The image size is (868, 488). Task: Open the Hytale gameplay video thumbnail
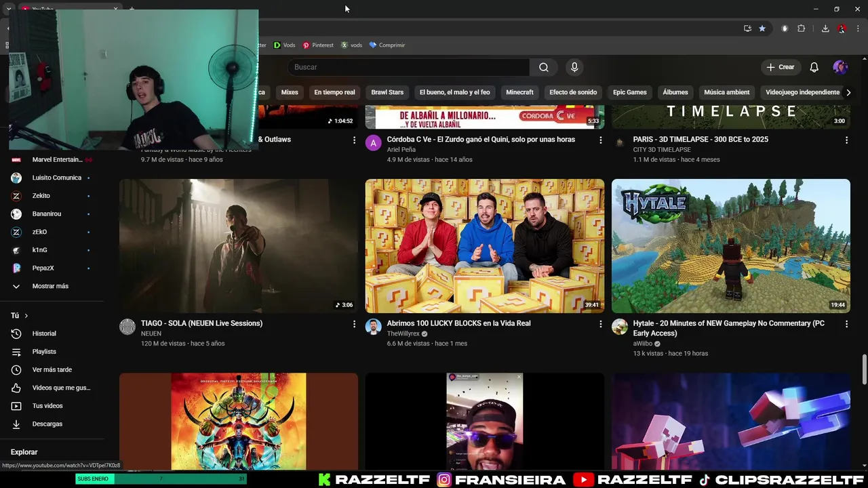point(730,246)
